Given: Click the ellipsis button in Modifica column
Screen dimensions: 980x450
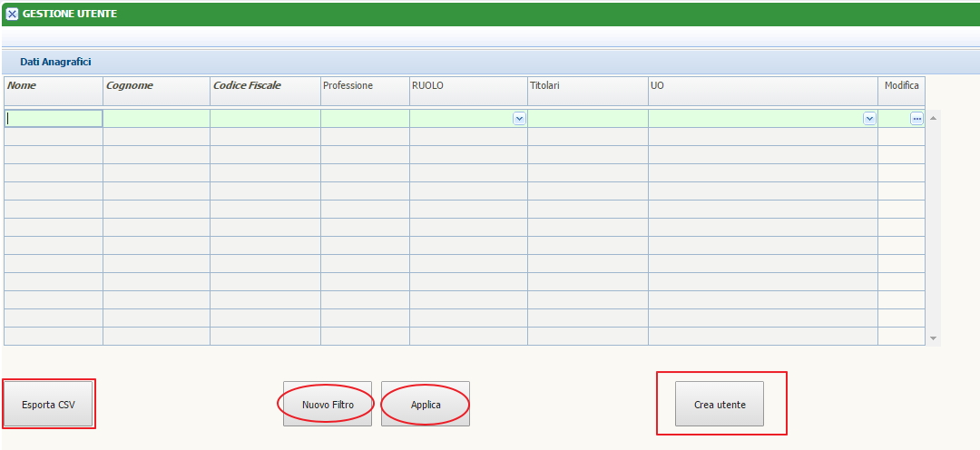Looking at the screenshot, I should pos(916,119).
